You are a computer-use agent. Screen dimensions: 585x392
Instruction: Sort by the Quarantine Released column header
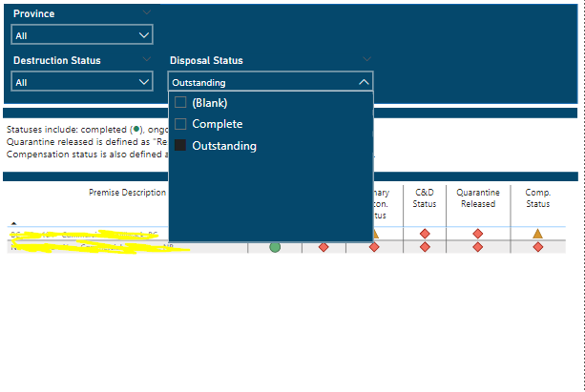tap(478, 198)
